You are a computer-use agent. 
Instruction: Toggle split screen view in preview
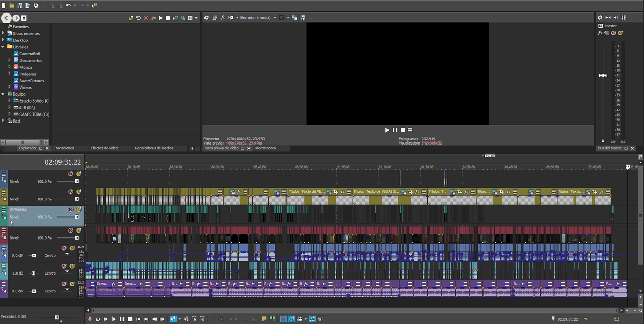click(x=231, y=18)
